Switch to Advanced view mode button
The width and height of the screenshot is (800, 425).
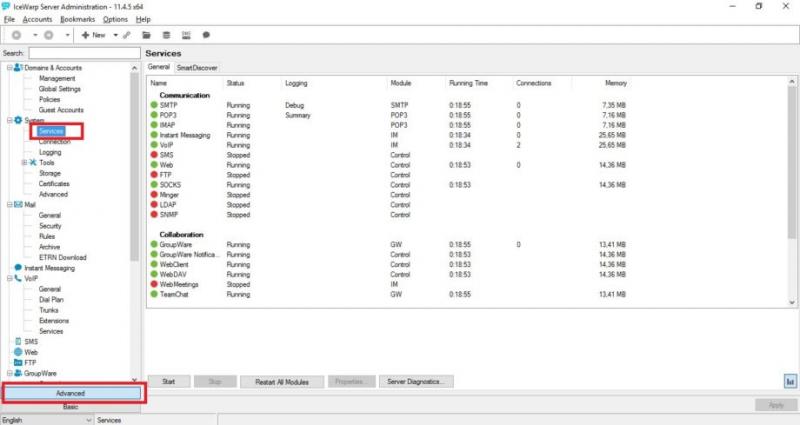(71, 393)
